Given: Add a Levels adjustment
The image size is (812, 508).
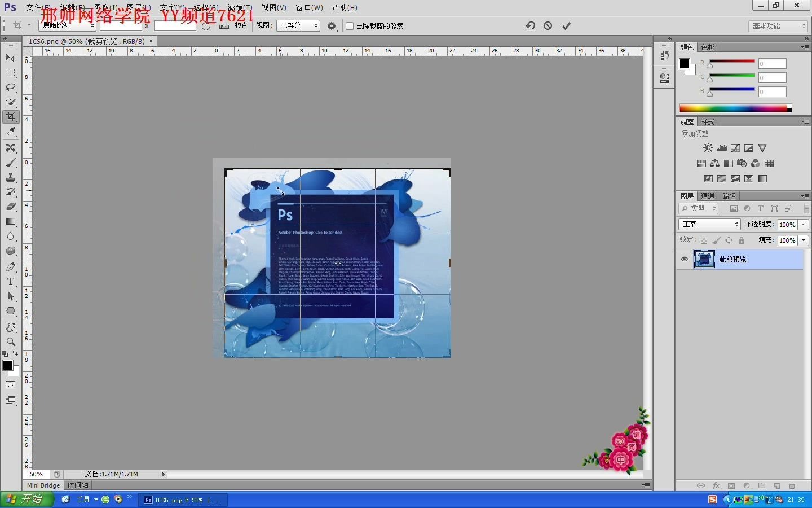Looking at the screenshot, I should [x=722, y=148].
